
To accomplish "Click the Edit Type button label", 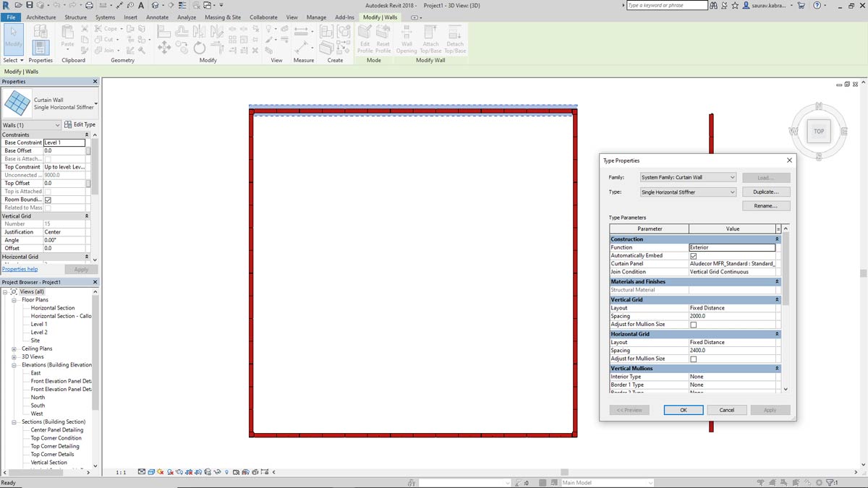I will point(84,124).
